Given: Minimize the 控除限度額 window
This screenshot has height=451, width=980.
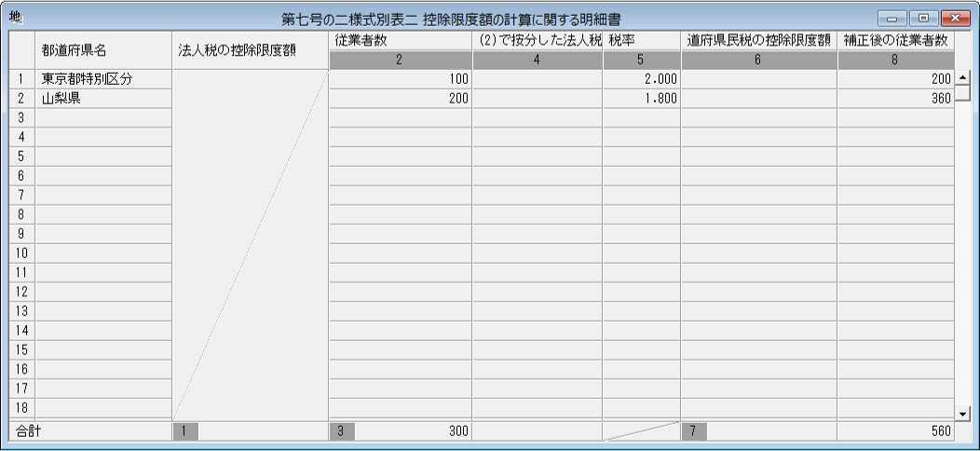Looking at the screenshot, I should click(x=892, y=19).
